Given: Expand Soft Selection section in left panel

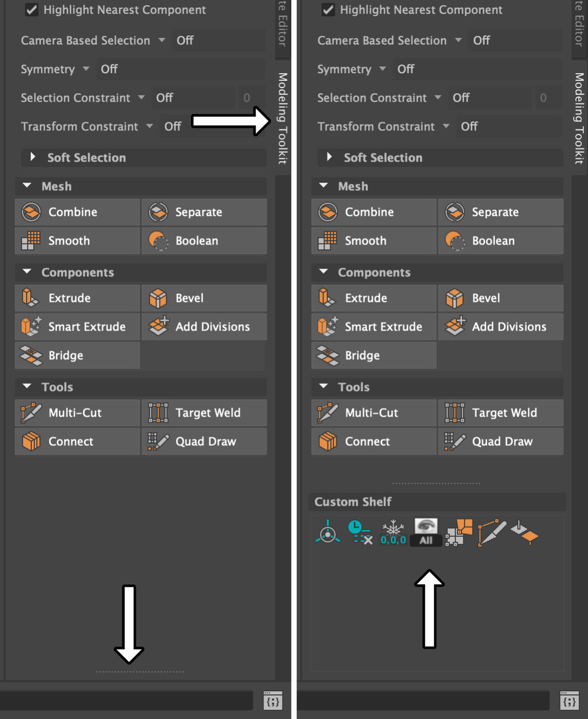Looking at the screenshot, I should point(33,157).
